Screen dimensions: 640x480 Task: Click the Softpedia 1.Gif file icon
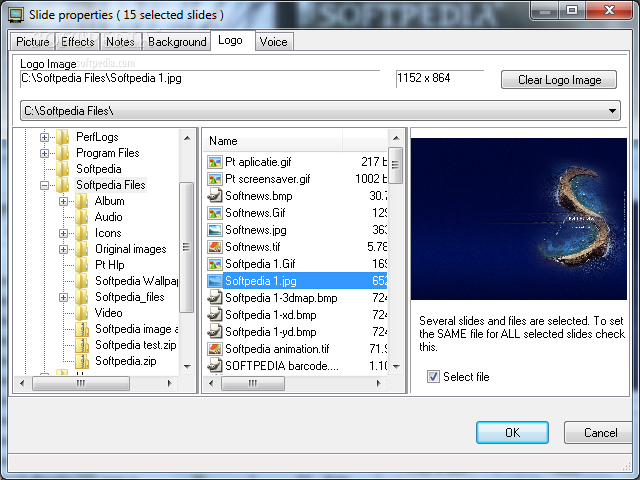click(x=215, y=264)
